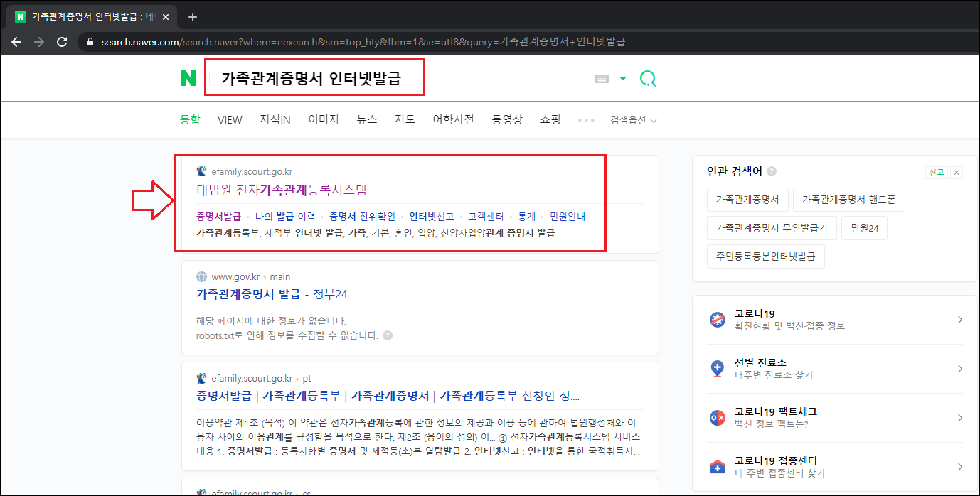Viewport: 980px width, 496px height.
Task: Select related keyword 가족관계증명서 핸드폰
Action: (x=849, y=200)
